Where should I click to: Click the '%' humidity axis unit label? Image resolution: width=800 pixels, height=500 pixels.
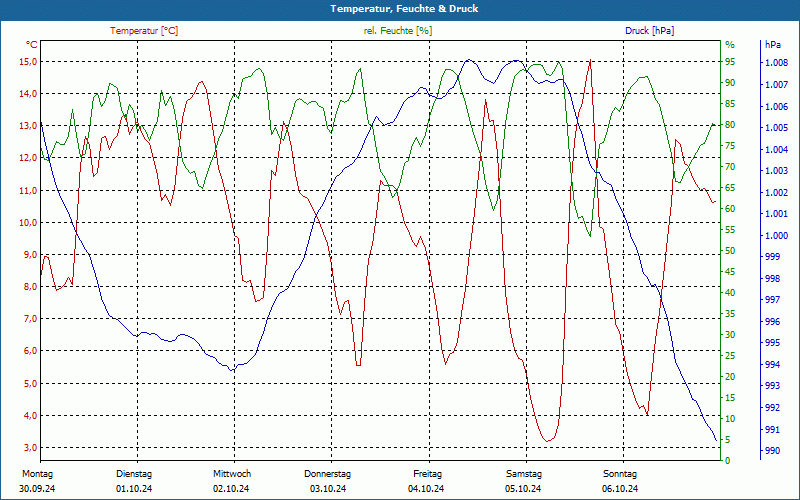point(730,44)
